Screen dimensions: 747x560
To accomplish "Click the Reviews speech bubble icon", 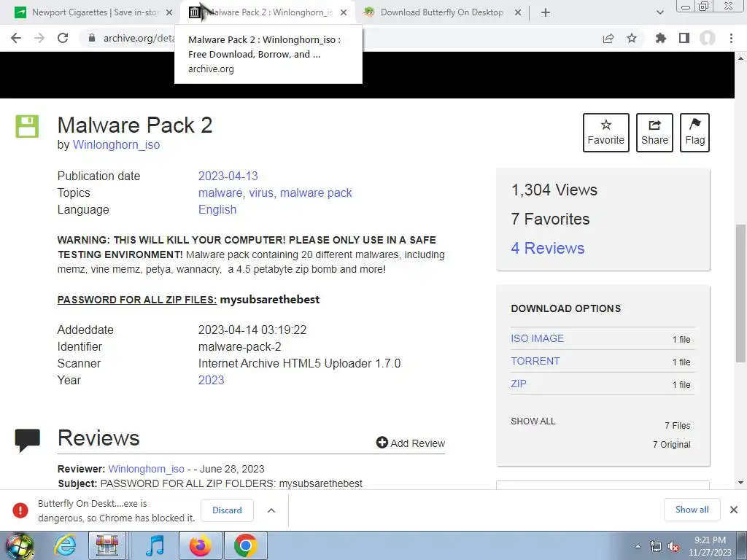I will click(x=28, y=440).
